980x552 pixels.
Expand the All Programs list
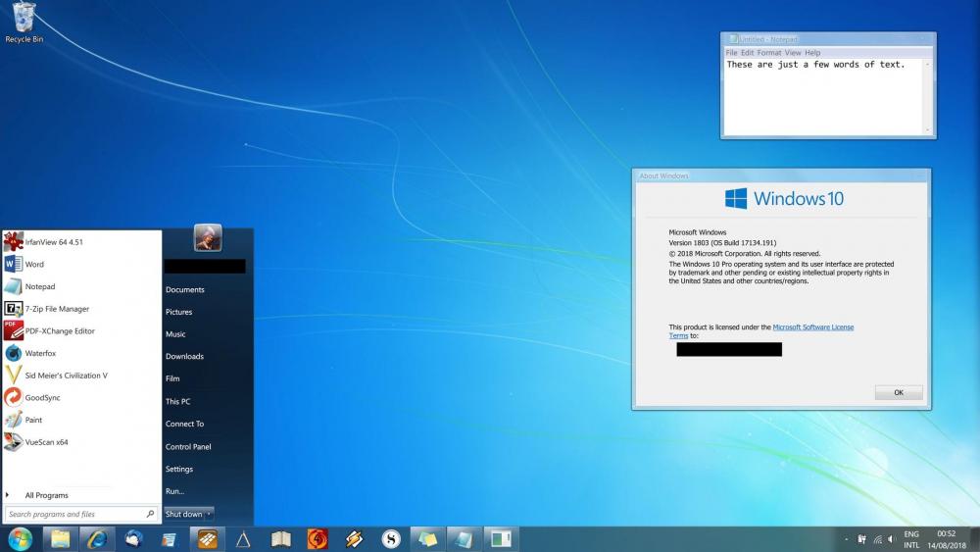(46, 495)
